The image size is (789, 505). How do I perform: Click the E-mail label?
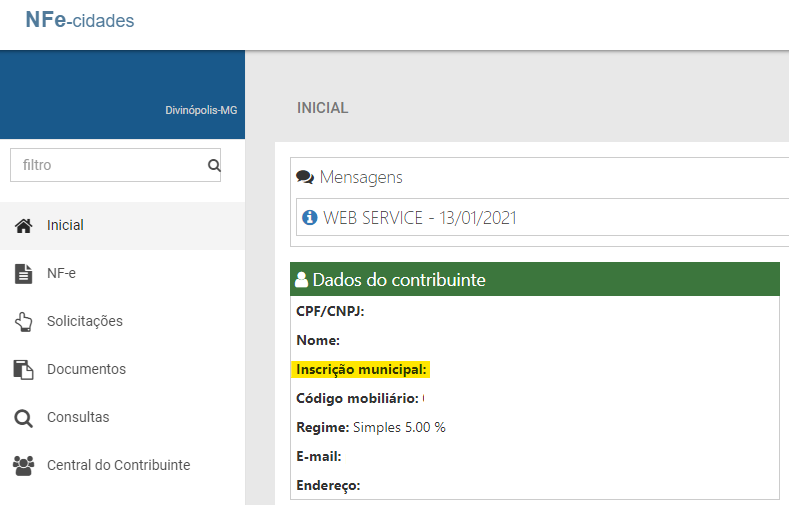[319, 457]
